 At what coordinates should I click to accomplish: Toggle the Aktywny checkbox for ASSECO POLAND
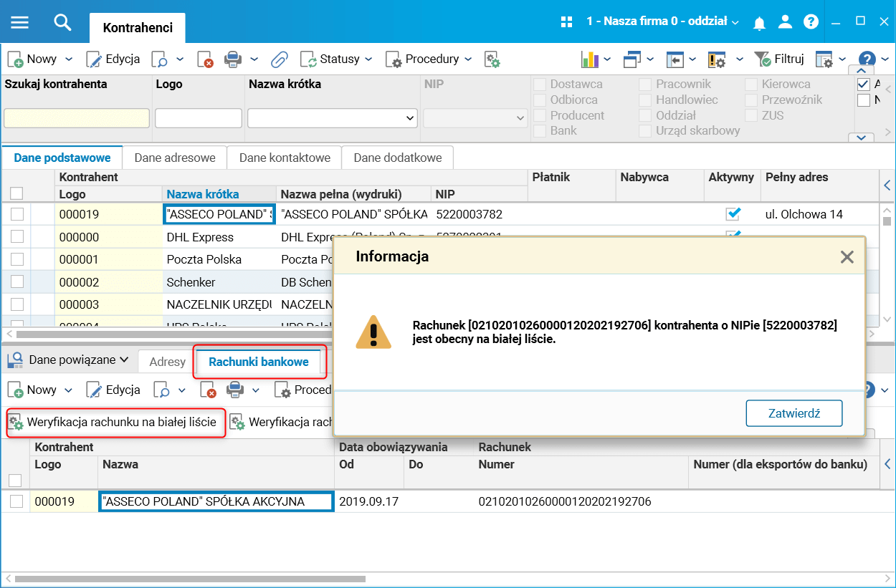733,213
